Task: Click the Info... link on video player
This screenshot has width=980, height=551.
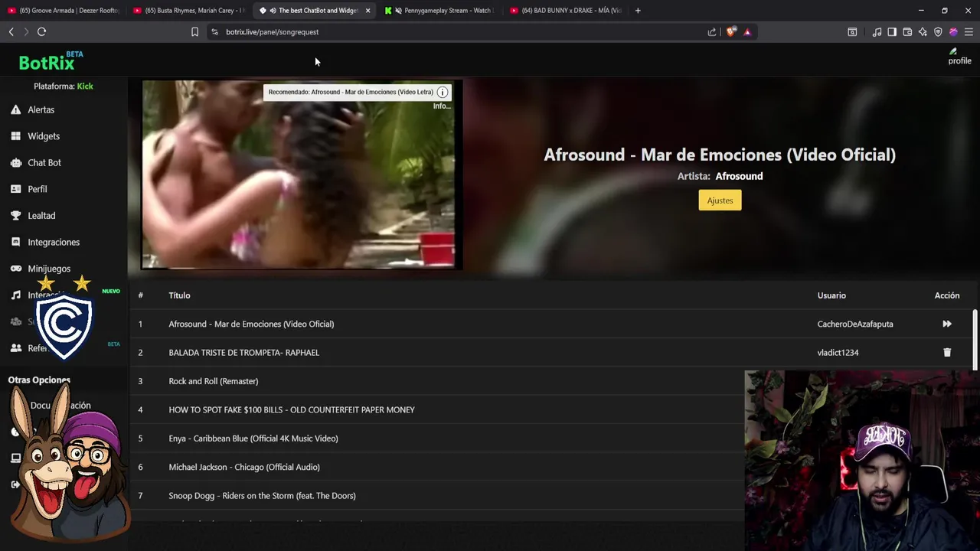Action: pos(442,106)
